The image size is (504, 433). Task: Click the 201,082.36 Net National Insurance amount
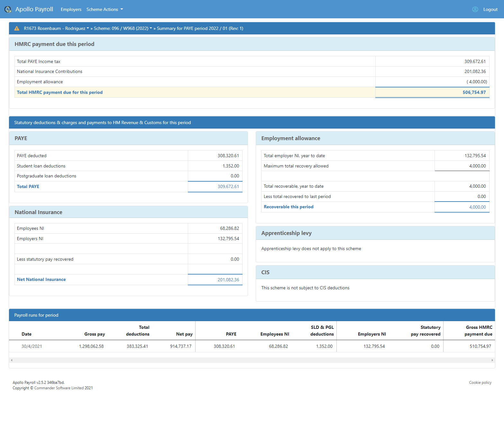228,280
